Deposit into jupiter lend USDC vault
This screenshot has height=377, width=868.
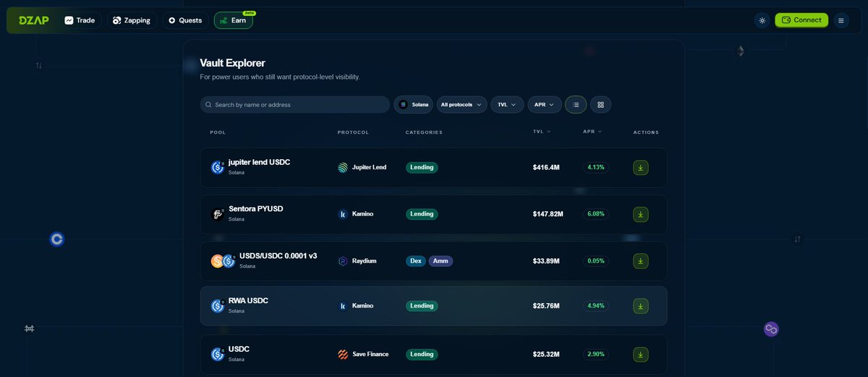640,167
